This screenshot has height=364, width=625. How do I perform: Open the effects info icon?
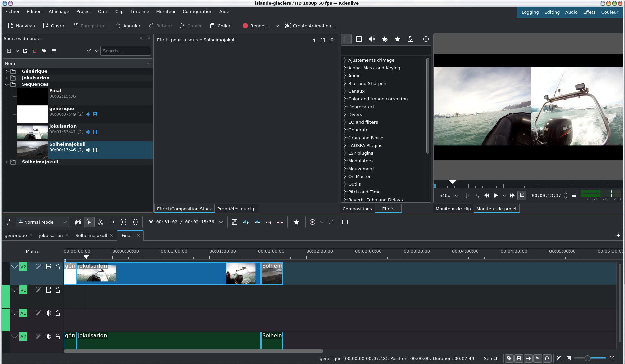click(426, 39)
